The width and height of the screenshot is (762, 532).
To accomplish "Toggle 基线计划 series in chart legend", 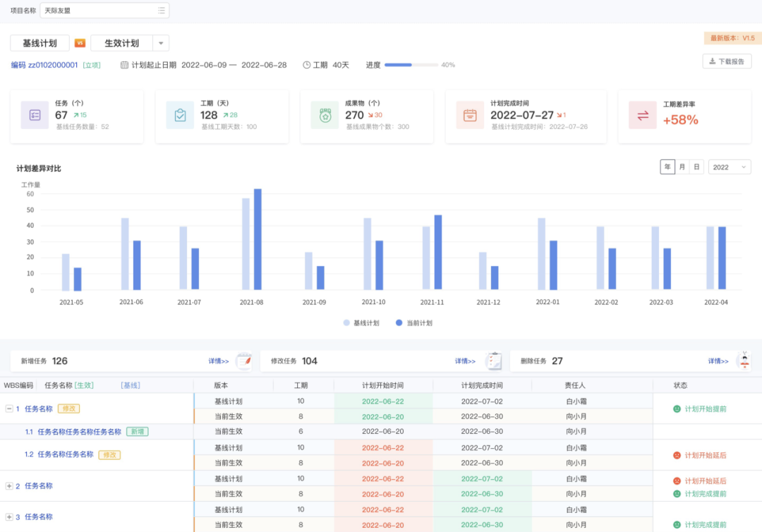I will click(361, 323).
